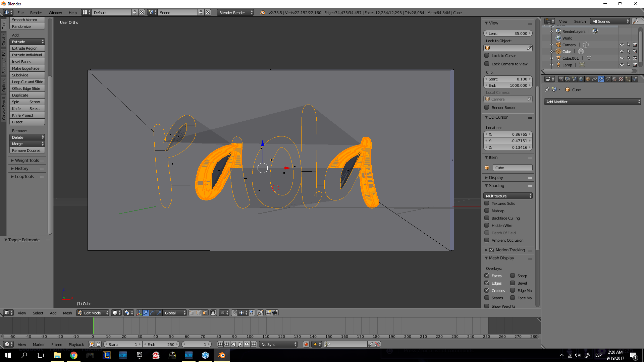Open the No Sync dropdown

(x=278, y=344)
